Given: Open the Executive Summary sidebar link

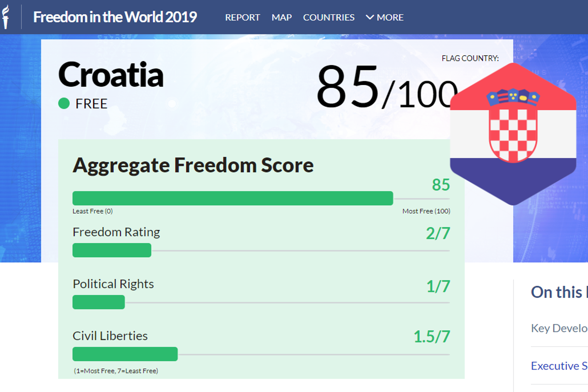Looking at the screenshot, I should coord(559,366).
